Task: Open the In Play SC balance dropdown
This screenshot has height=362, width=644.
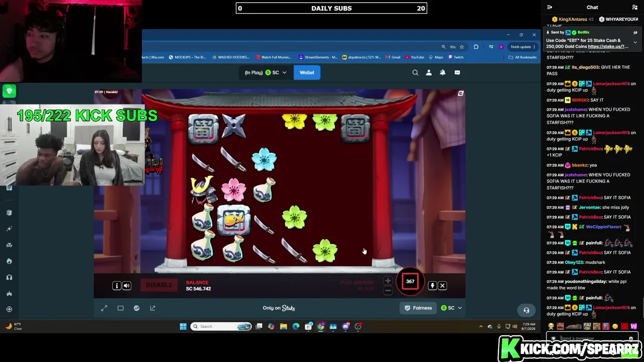Action: pyautogui.click(x=266, y=72)
